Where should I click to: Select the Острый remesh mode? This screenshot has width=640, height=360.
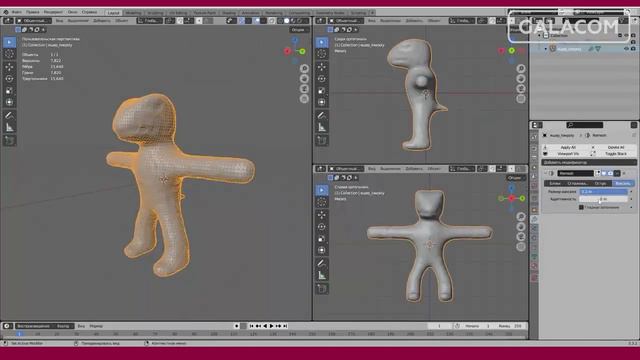(600, 183)
